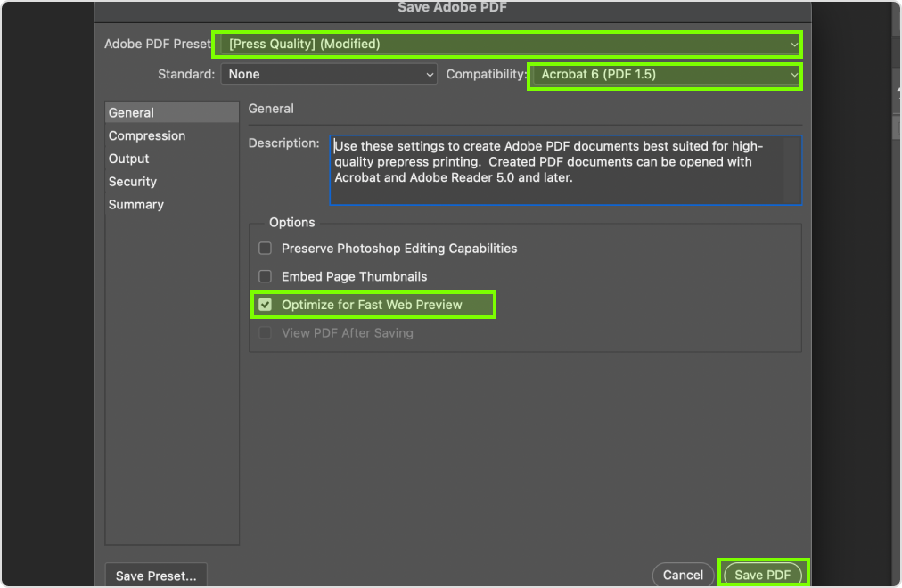This screenshot has height=588, width=902.
Task: Go to the Output settings section
Action: pyautogui.click(x=129, y=159)
